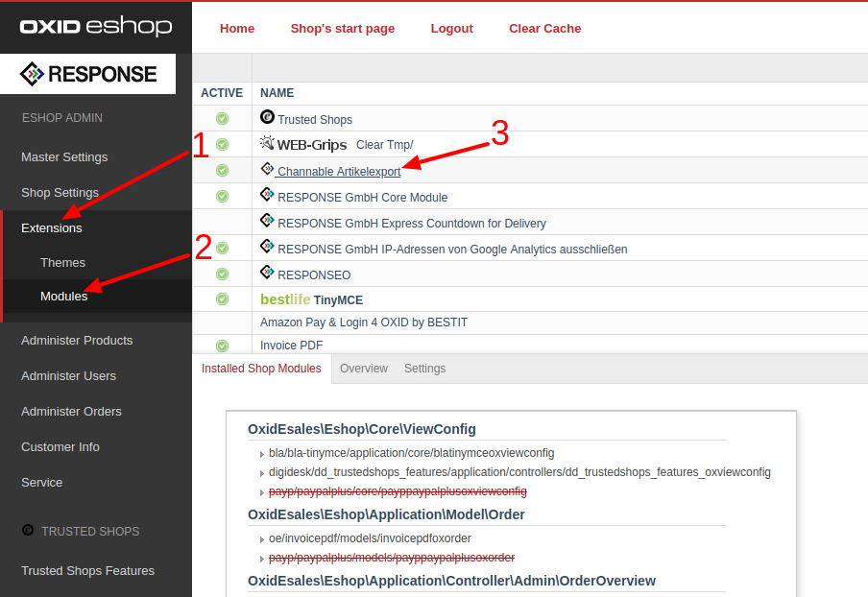Click the RESPONSE GmbH Core Module icon
Image resolution: width=868 pixels, height=597 pixels.
point(267,195)
